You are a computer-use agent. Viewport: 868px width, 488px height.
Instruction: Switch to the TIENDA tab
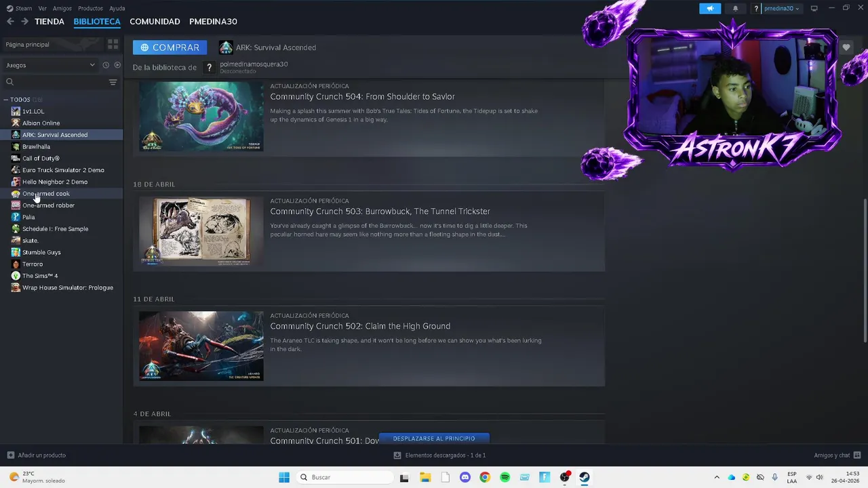coord(50,22)
